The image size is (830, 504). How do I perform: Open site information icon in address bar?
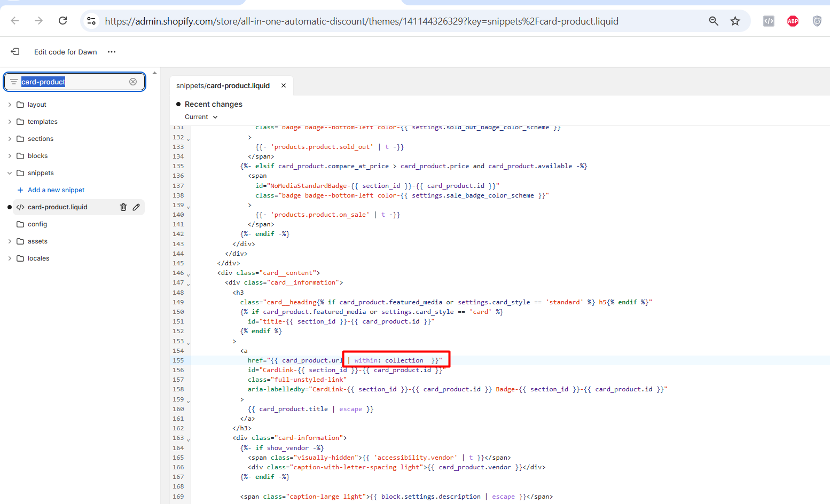click(91, 21)
